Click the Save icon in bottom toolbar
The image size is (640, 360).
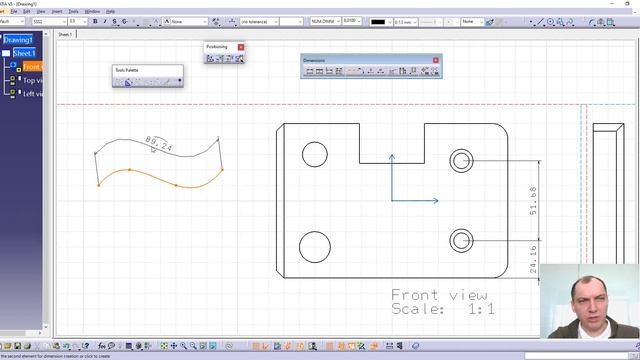(x=18, y=346)
